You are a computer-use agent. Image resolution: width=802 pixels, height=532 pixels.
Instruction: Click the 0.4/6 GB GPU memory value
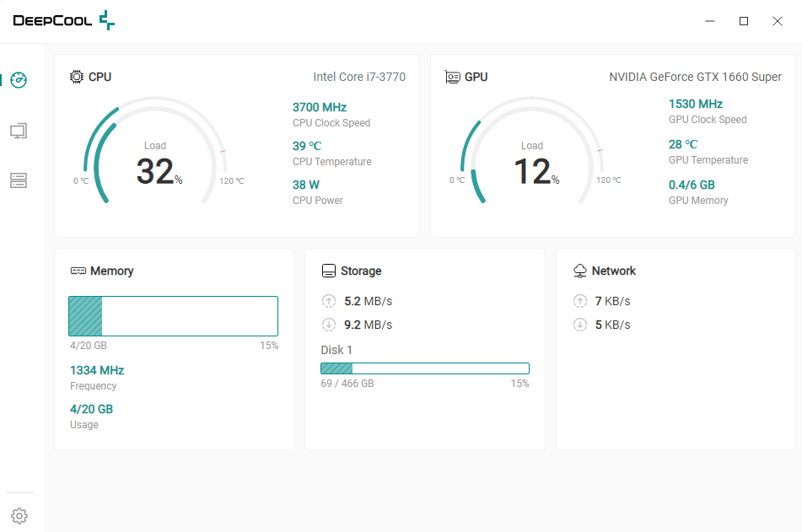click(x=692, y=185)
